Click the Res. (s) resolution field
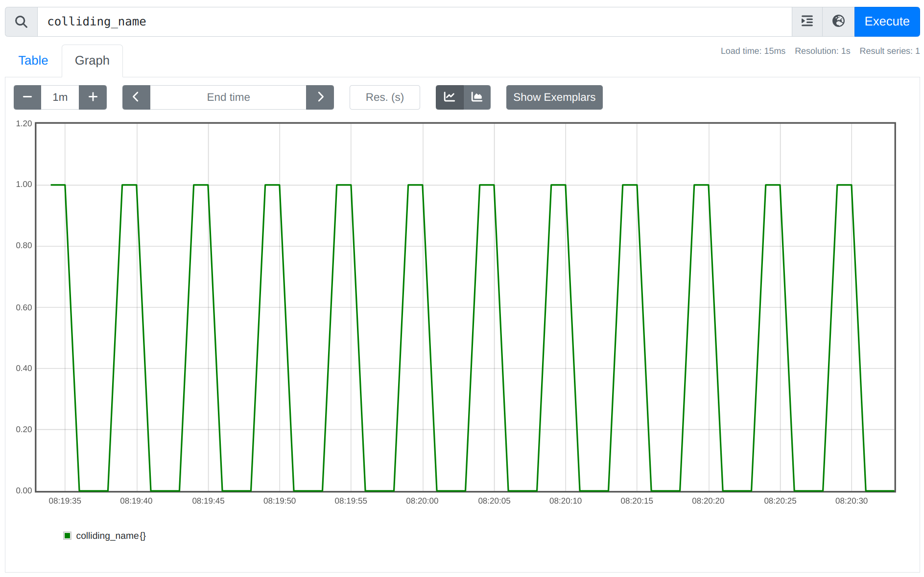Viewport: 924px width, 577px height. click(384, 97)
